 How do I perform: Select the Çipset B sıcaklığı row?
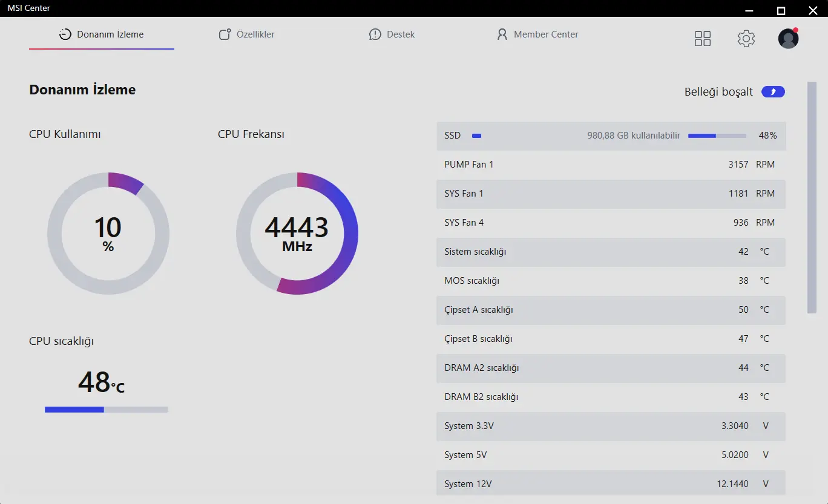[x=611, y=339]
